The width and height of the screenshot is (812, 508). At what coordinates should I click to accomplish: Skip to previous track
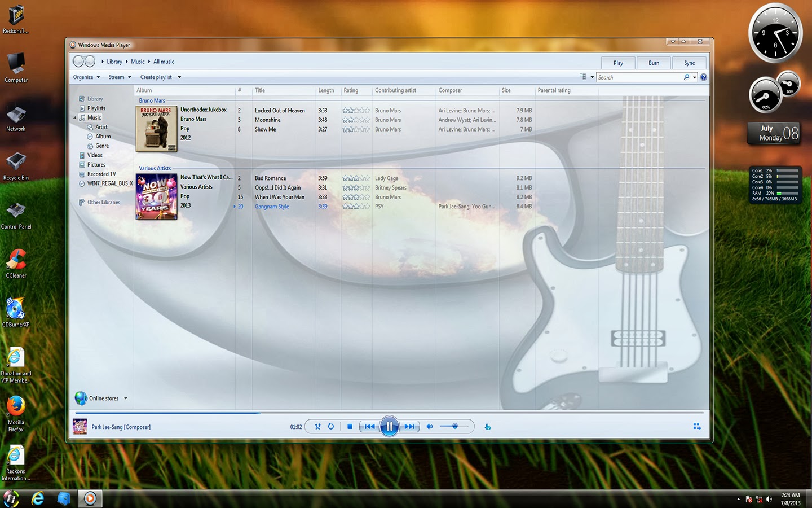[369, 427]
